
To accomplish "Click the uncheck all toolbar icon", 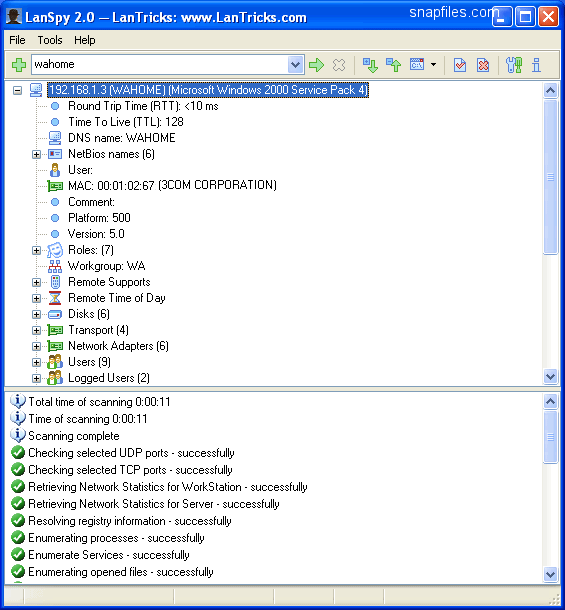I will (x=483, y=65).
